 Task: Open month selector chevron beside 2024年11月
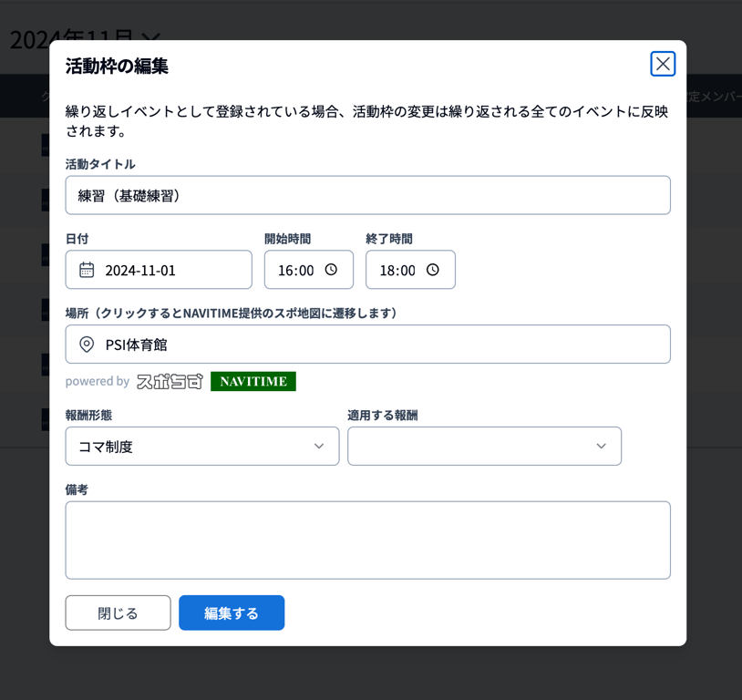pyautogui.click(x=151, y=37)
